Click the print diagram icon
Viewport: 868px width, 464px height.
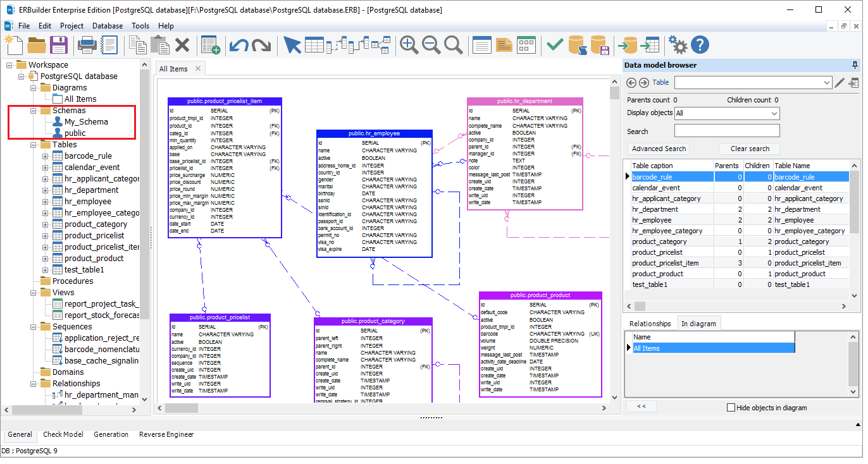pyautogui.click(x=87, y=45)
